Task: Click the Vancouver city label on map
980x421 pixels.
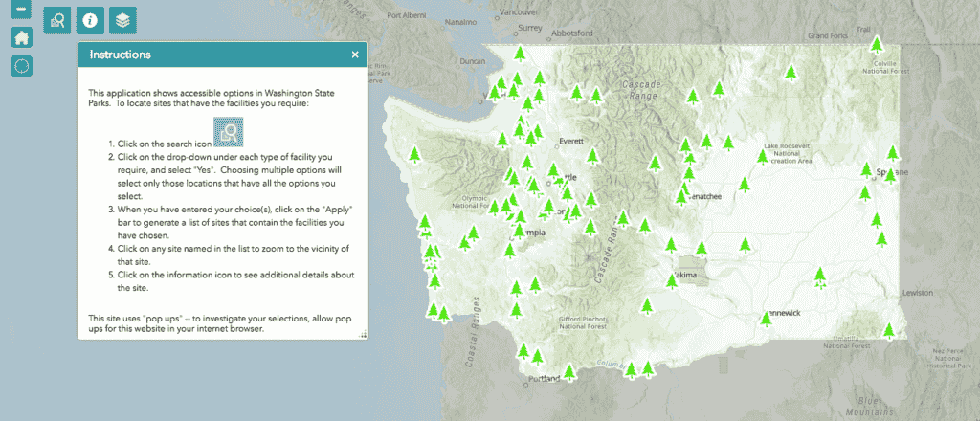Action: pos(520,11)
